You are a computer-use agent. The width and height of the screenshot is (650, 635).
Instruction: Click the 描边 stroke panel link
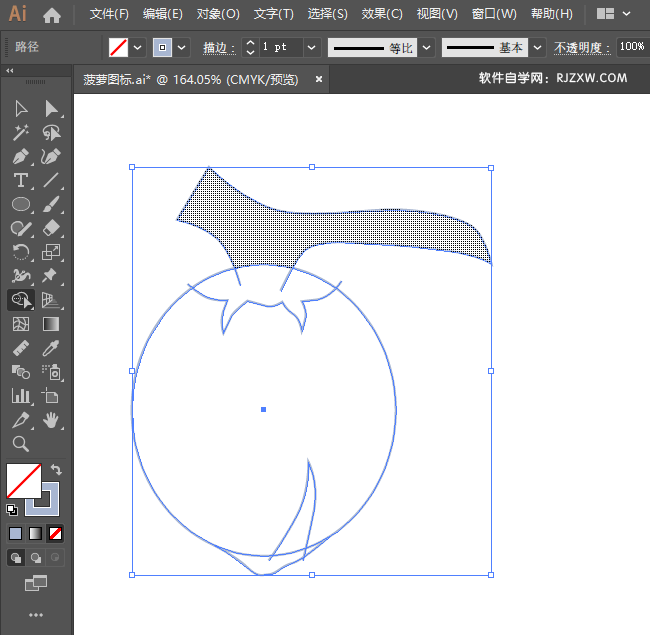click(x=217, y=47)
